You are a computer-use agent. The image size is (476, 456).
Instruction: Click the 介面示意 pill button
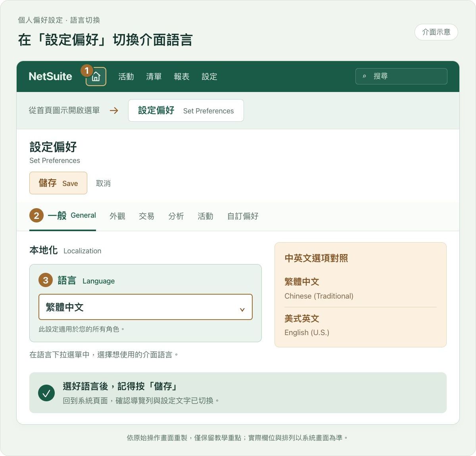[436, 32]
